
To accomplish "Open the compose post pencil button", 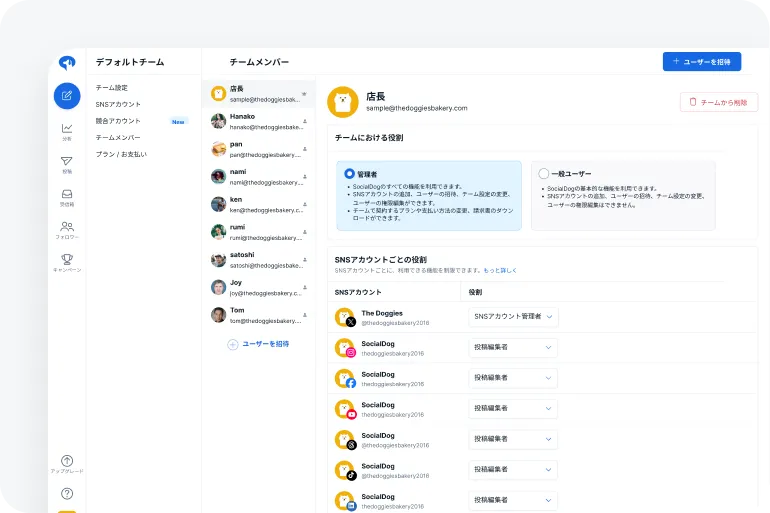I will click(67, 96).
